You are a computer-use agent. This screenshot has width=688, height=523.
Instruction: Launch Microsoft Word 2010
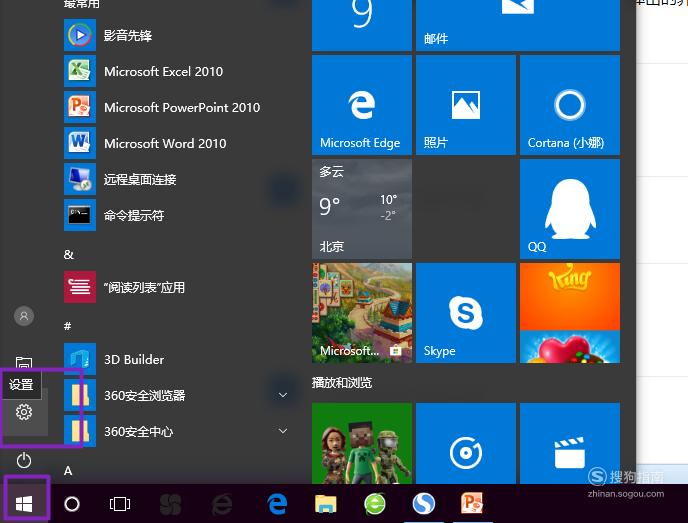pyautogui.click(x=176, y=143)
